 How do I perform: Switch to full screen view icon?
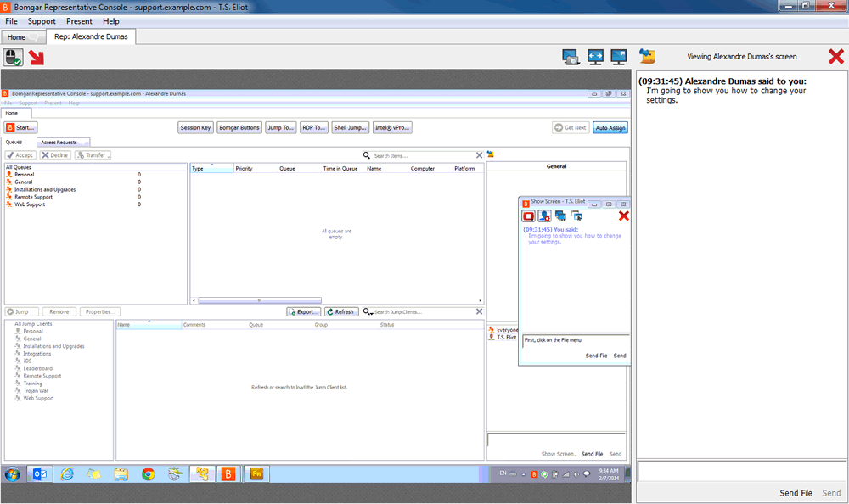617,56
